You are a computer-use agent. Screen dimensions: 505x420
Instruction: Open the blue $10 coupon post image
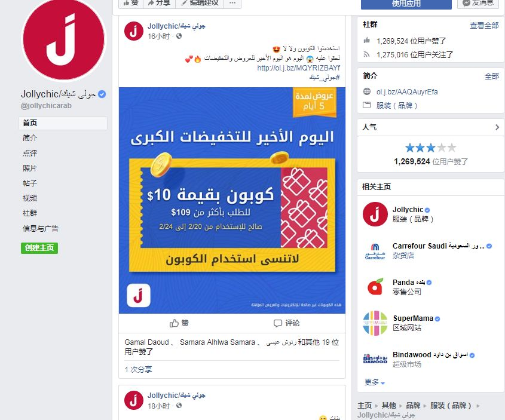pyautogui.click(x=232, y=200)
